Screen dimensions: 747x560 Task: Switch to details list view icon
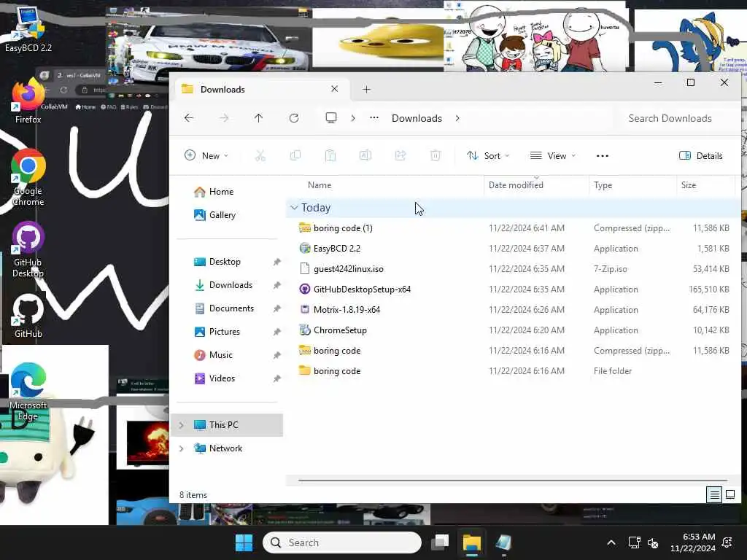714,495
